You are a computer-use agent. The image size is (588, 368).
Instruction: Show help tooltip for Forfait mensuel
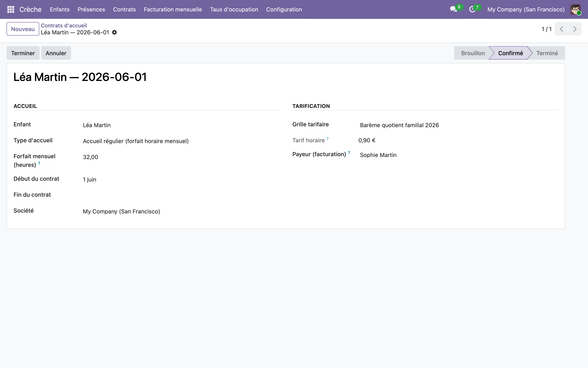pos(39,163)
